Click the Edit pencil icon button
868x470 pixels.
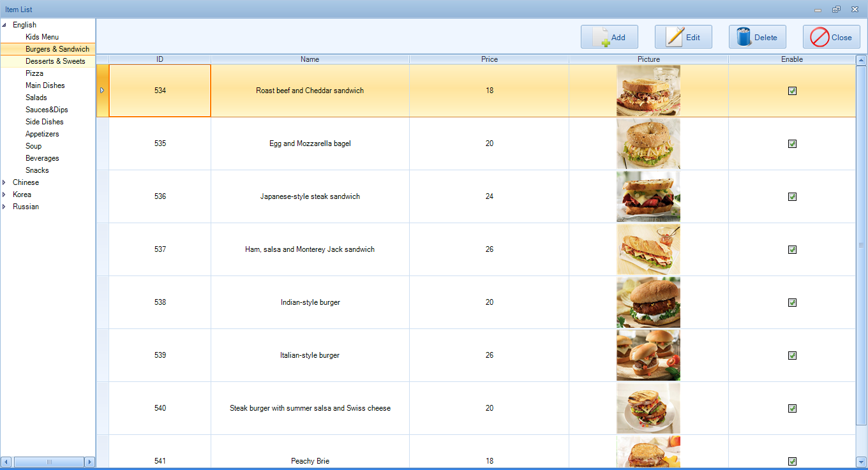point(675,37)
